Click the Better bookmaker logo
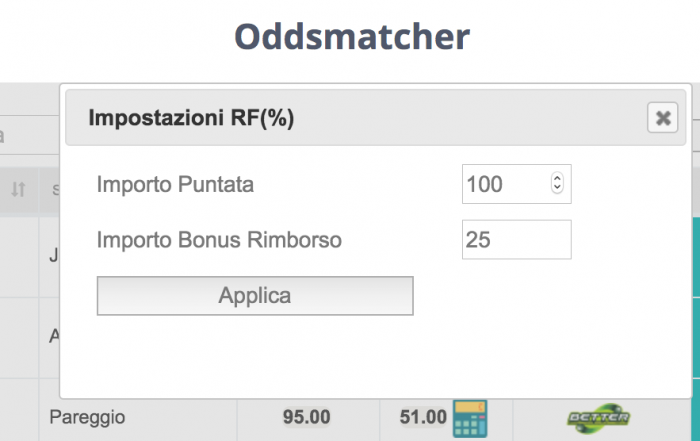Image resolution: width=700 pixels, height=441 pixels. coord(599,418)
